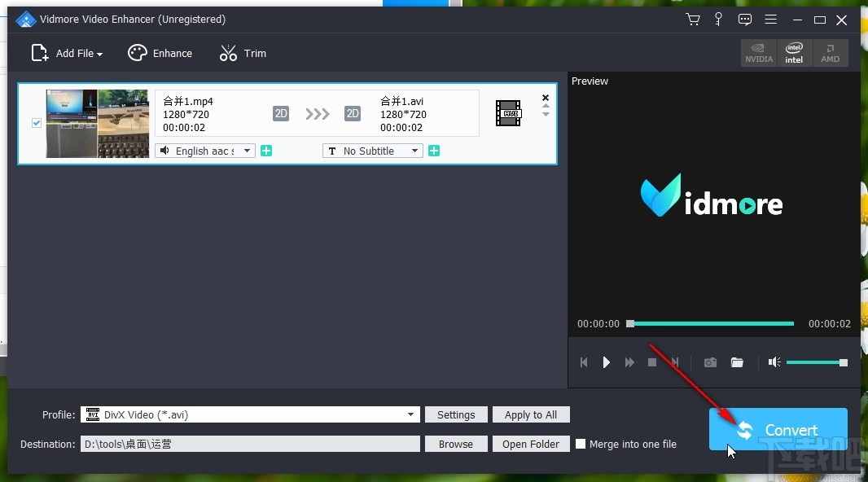Jump to previous frame in preview

click(x=584, y=362)
